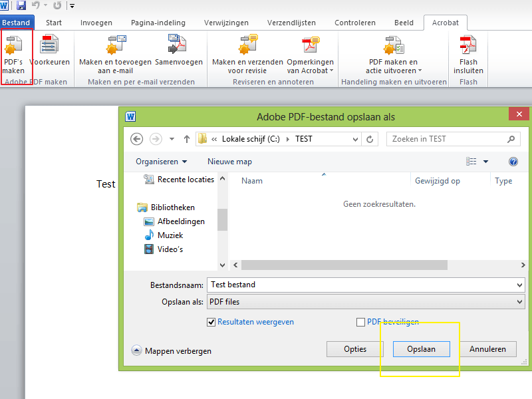Click the Annuleren button
532x399 pixels.
(x=487, y=349)
